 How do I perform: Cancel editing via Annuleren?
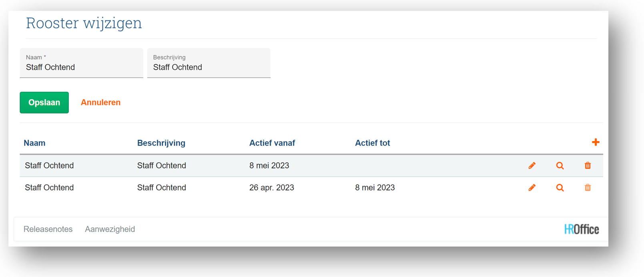pyautogui.click(x=100, y=103)
